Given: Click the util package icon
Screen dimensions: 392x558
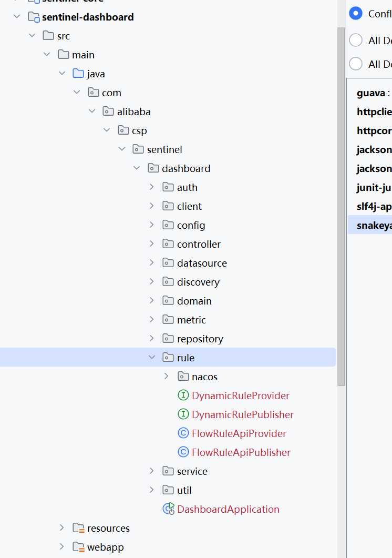Looking at the screenshot, I should click(x=168, y=490).
